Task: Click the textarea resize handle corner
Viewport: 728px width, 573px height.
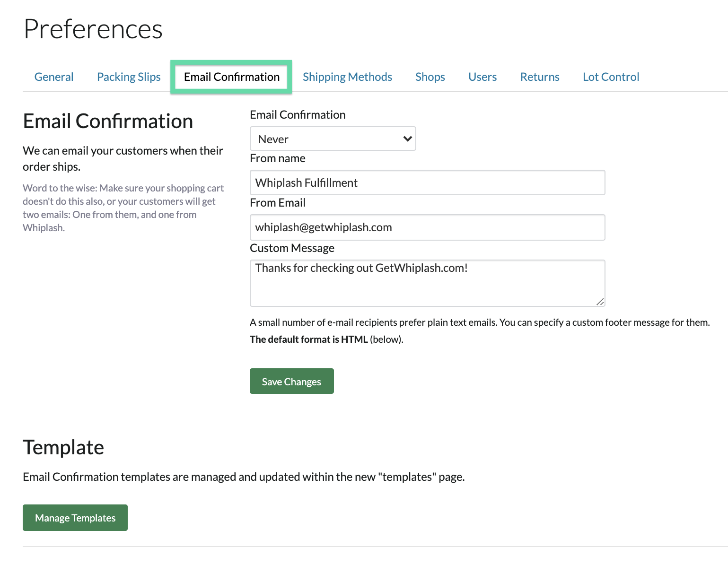Action: tap(600, 302)
